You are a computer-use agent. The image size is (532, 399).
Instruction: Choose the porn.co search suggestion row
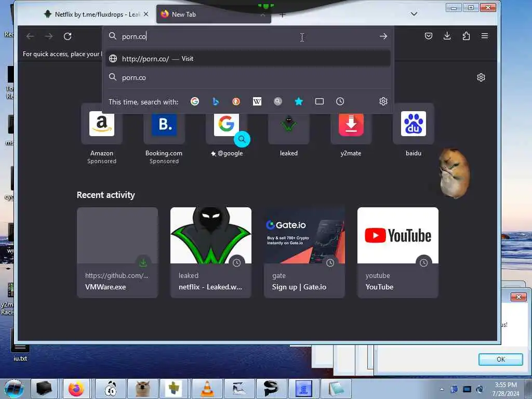248,78
